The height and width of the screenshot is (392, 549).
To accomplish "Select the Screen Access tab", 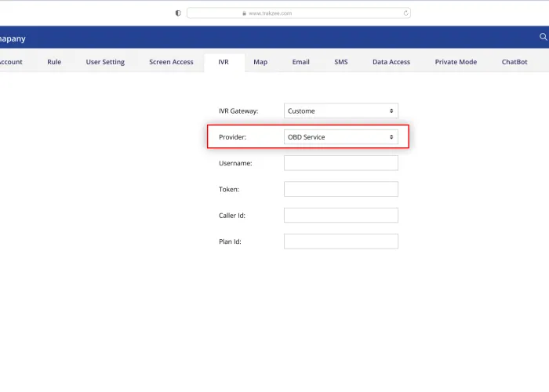I will [x=171, y=62].
